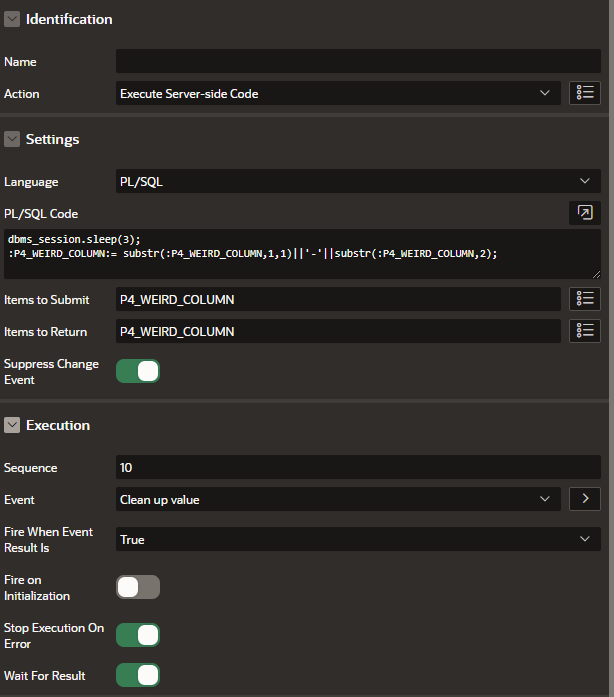Disable the Suppress Change Event switch
This screenshot has width=614, height=697.
tap(138, 371)
